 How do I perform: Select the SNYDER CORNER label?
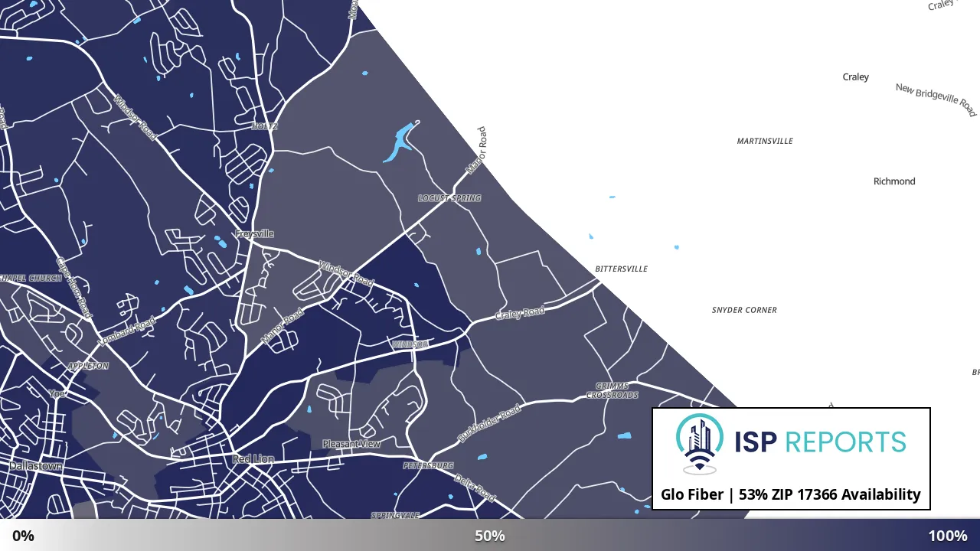coord(744,310)
